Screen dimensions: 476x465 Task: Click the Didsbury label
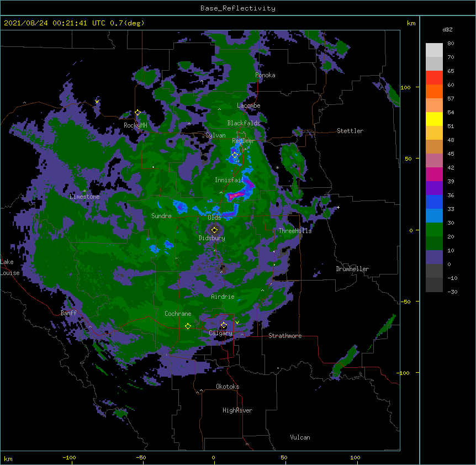[x=211, y=238]
